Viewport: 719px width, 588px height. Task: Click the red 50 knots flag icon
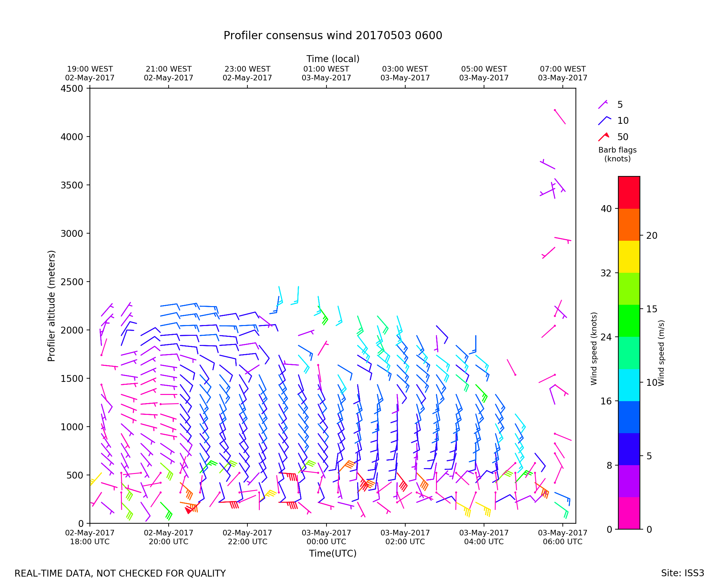coord(603,137)
